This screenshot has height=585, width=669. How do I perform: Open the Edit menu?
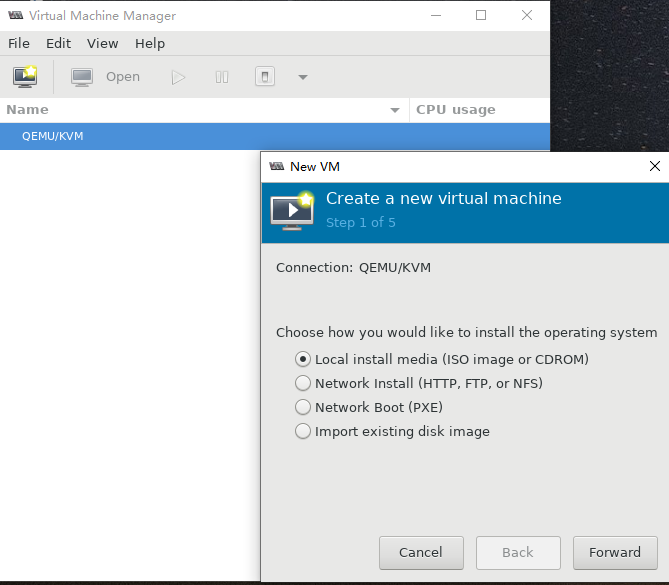(58, 44)
